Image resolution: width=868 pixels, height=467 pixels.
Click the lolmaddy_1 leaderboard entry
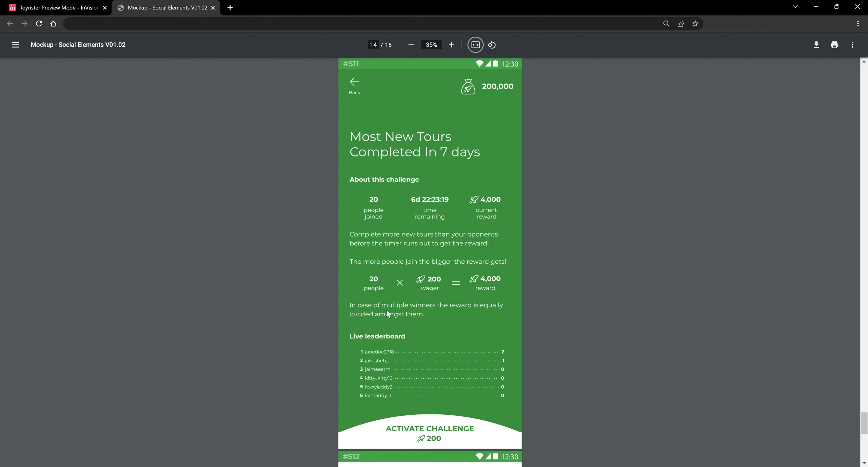click(x=432, y=395)
